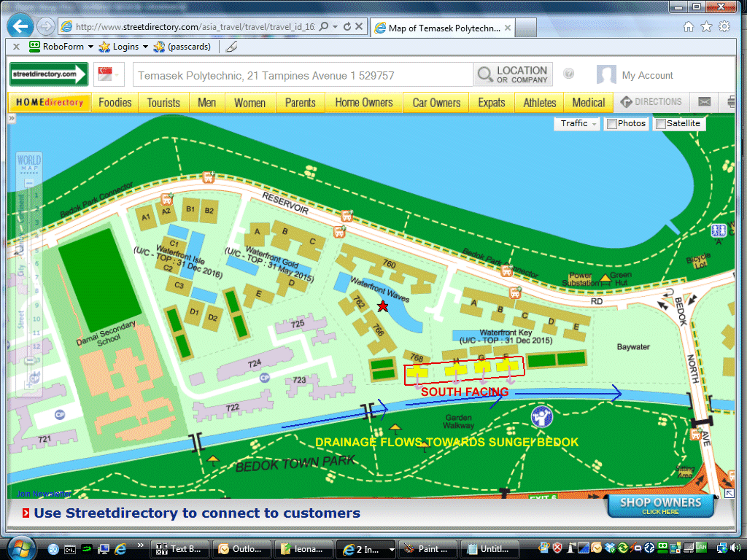Launch Internet Explorer from the quick launch bar

point(120,549)
